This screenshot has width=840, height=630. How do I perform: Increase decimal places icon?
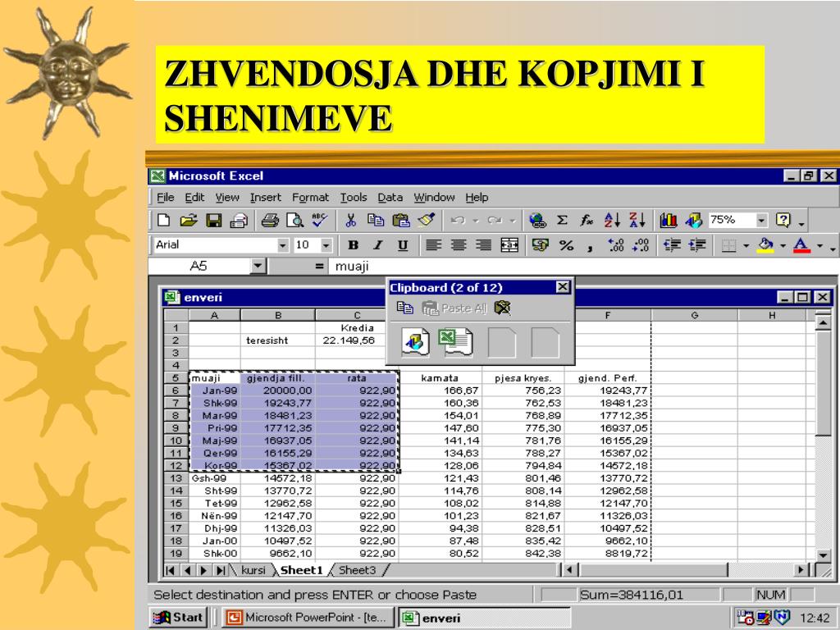615,245
